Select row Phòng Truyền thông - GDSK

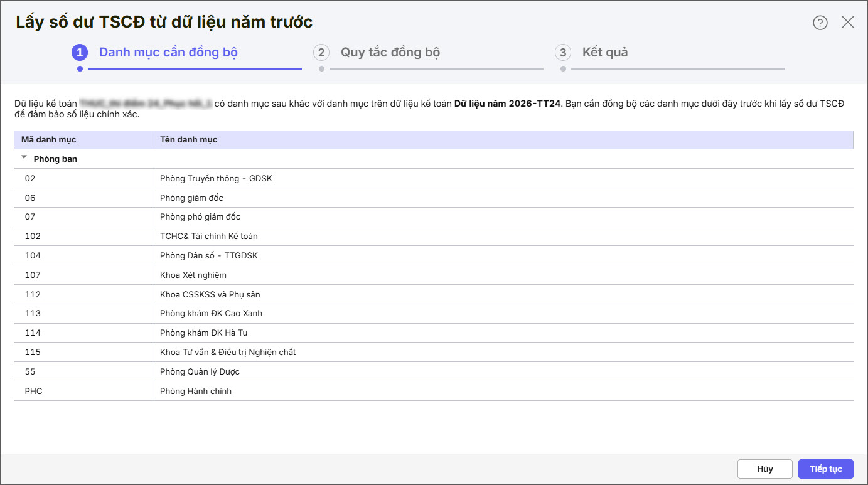[x=216, y=178]
